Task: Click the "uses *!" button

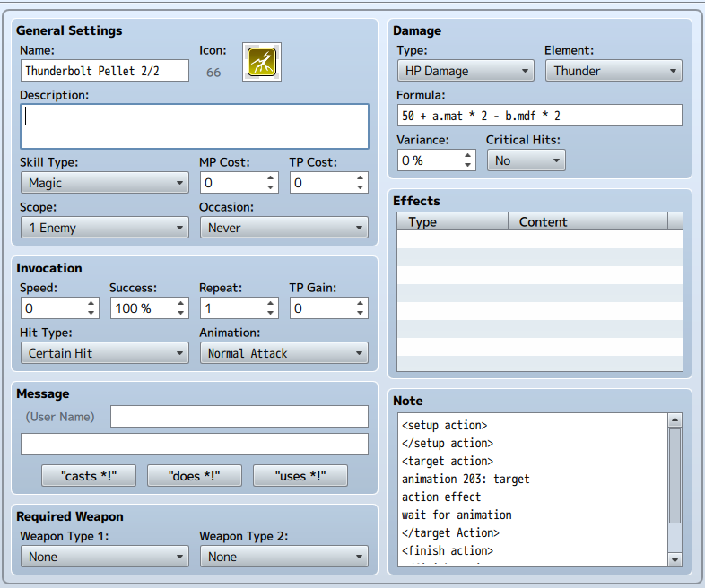Action: [300, 476]
